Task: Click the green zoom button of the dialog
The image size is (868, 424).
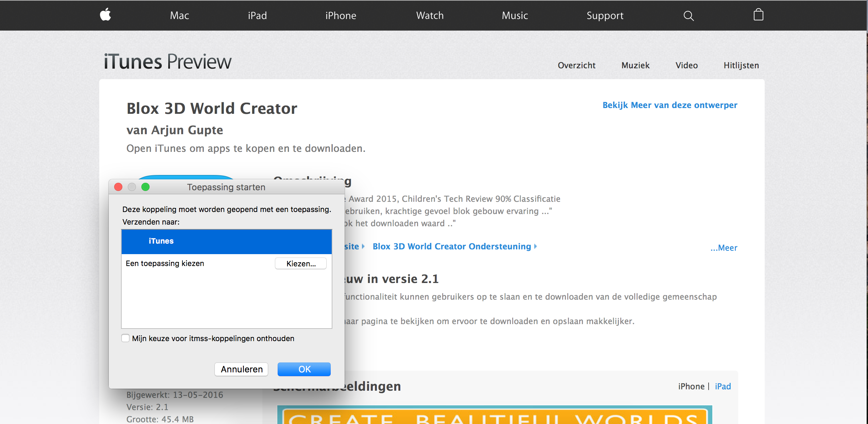Action: tap(145, 187)
